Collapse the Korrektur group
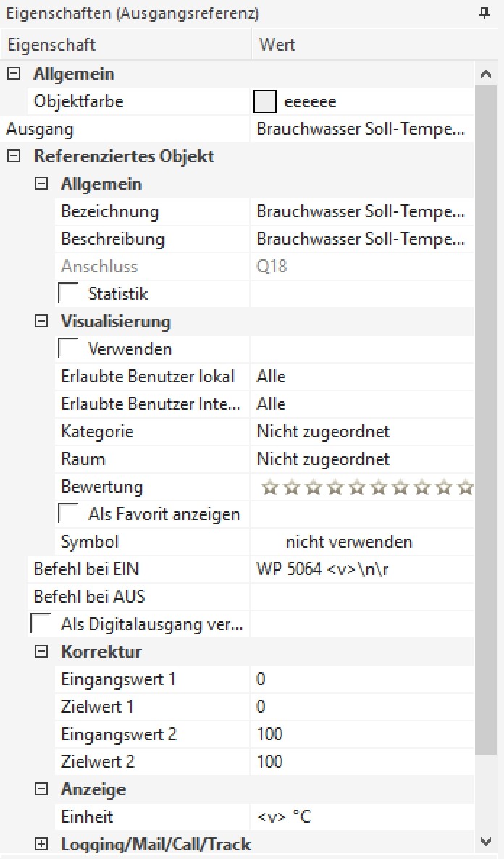Screen dimensions: 504x859 (41, 652)
